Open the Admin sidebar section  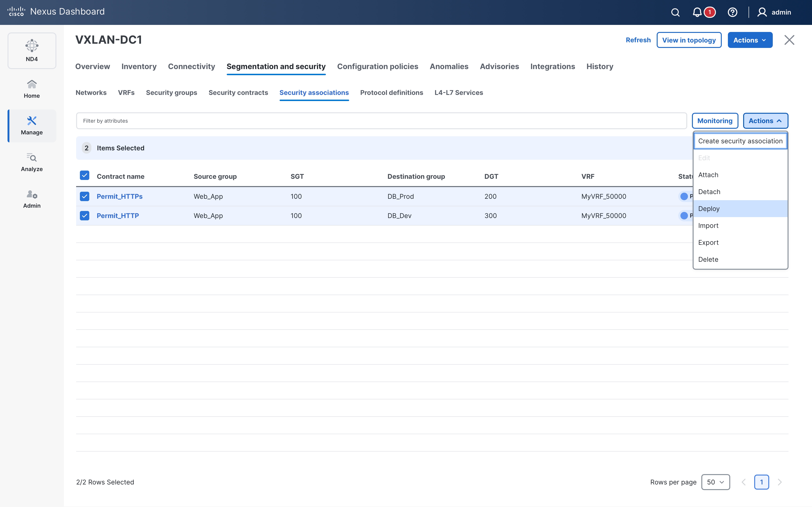click(x=32, y=199)
